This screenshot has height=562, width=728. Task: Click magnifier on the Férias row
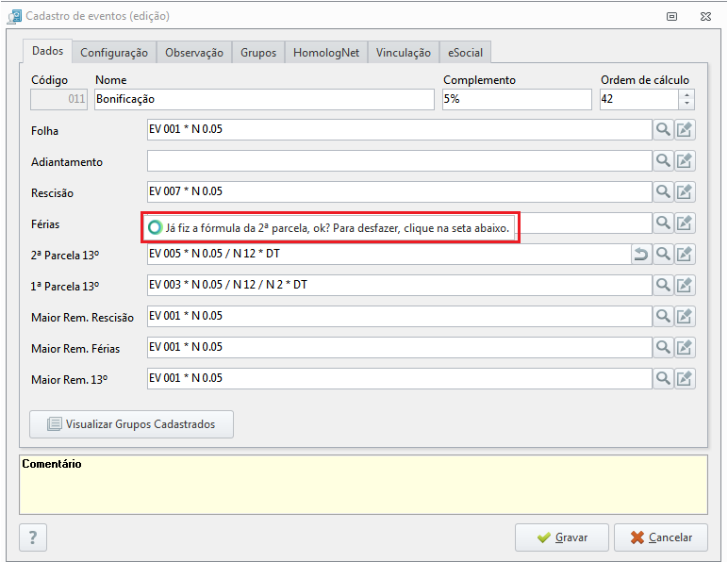pos(664,223)
